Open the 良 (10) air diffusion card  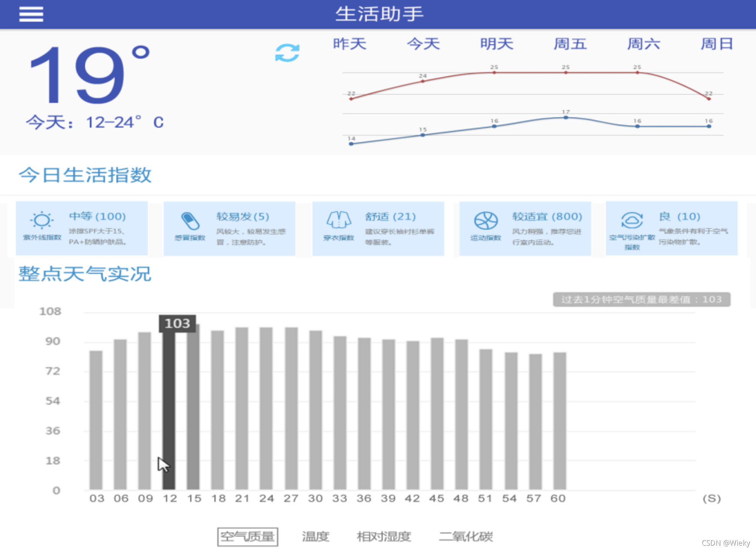[671, 228]
